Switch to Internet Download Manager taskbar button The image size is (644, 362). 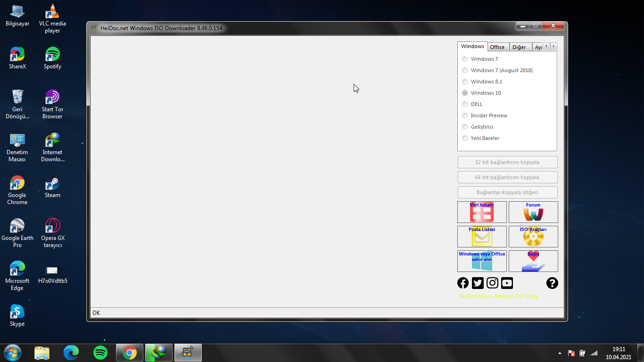[x=159, y=353]
